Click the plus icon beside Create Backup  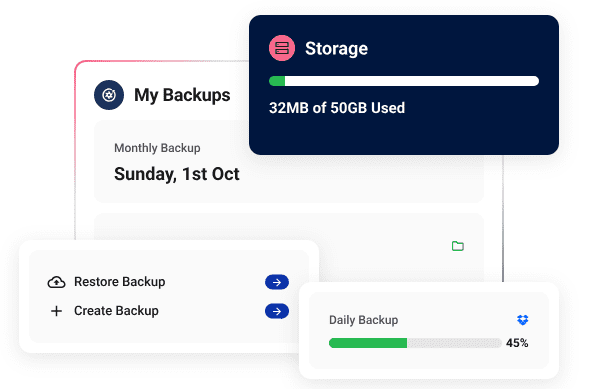56,311
